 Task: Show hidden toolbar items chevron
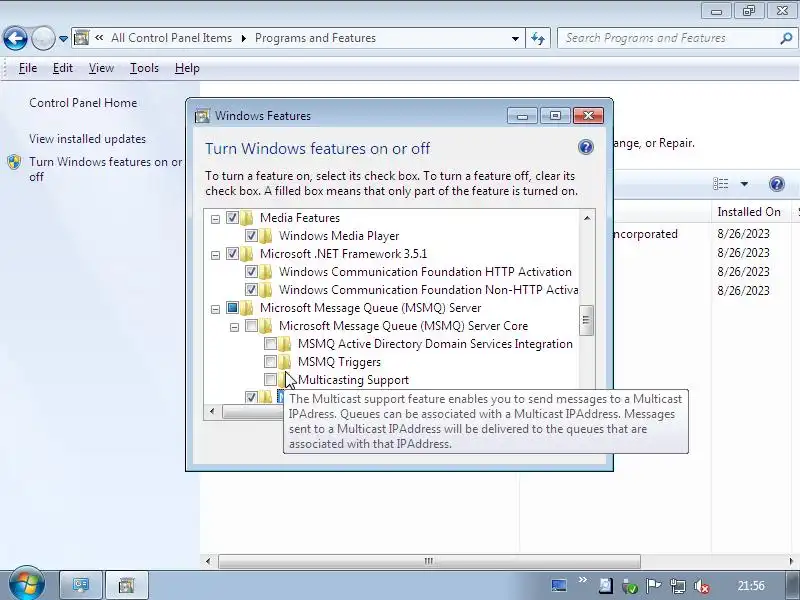coord(583,580)
